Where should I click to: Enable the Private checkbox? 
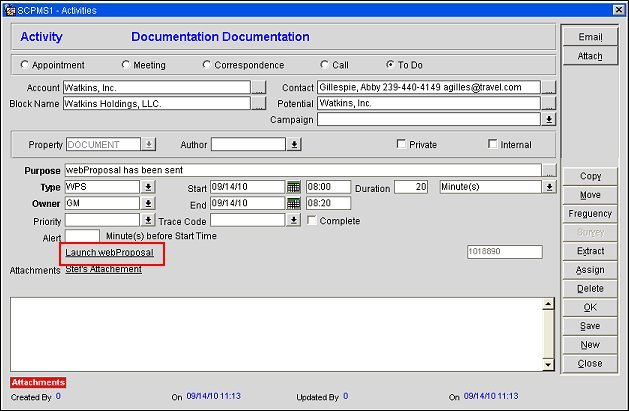click(401, 145)
